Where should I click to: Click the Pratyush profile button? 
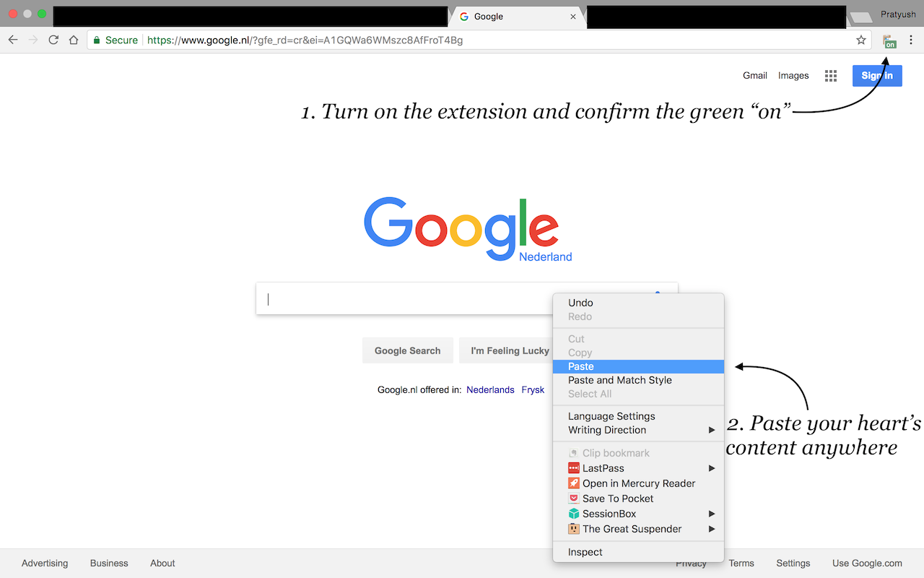(897, 14)
